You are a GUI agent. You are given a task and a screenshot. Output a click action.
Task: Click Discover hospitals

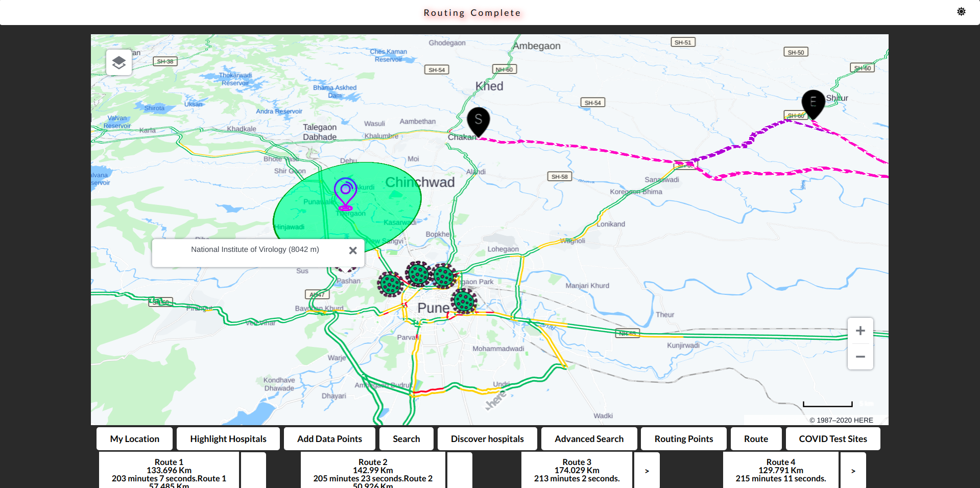[487, 439]
